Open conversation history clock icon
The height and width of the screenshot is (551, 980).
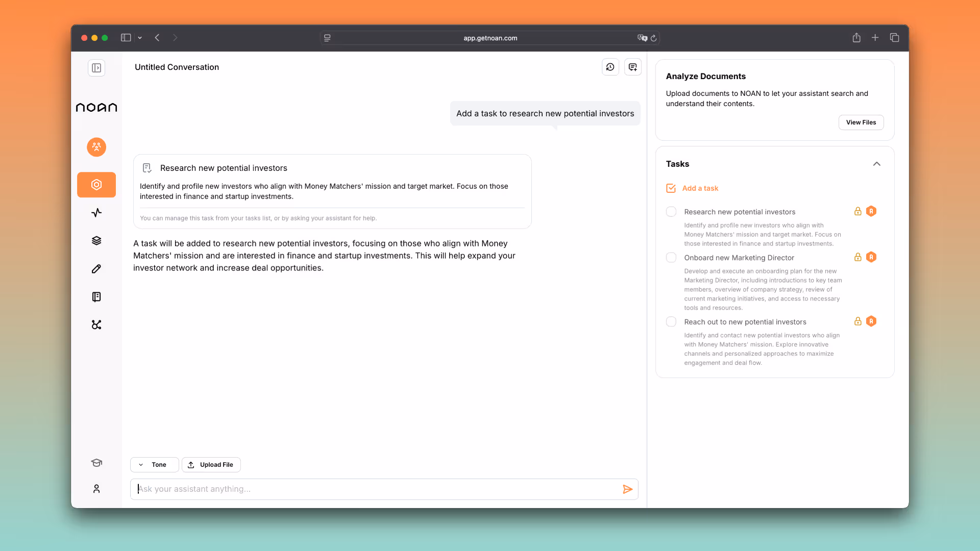[610, 67]
